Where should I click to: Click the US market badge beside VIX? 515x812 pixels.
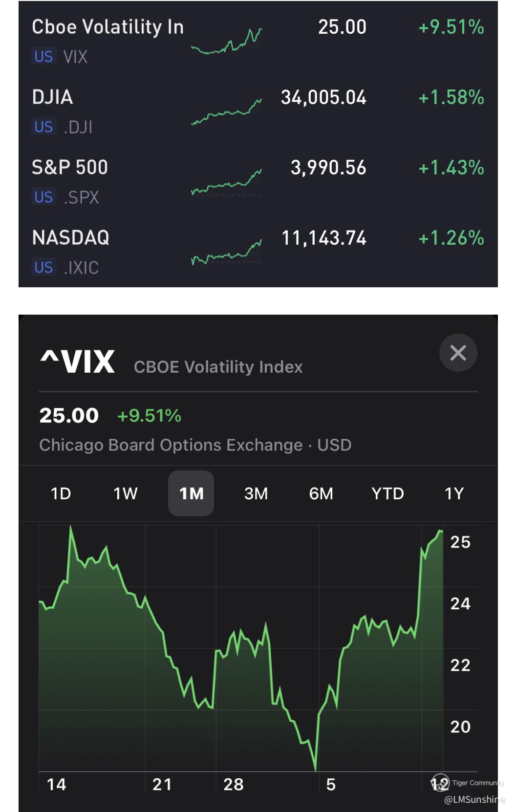[x=43, y=57]
